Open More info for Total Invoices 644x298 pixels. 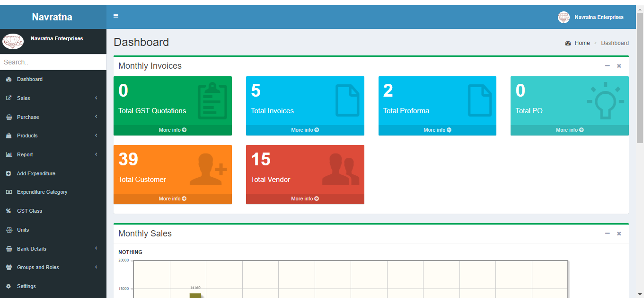[x=305, y=130]
